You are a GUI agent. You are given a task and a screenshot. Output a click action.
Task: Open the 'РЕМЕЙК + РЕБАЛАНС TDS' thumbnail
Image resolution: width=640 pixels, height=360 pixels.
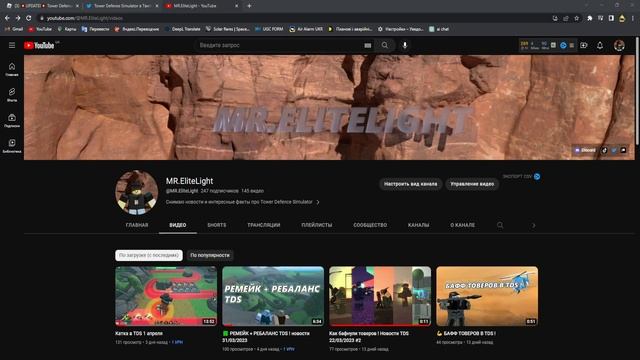pyautogui.click(x=273, y=296)
